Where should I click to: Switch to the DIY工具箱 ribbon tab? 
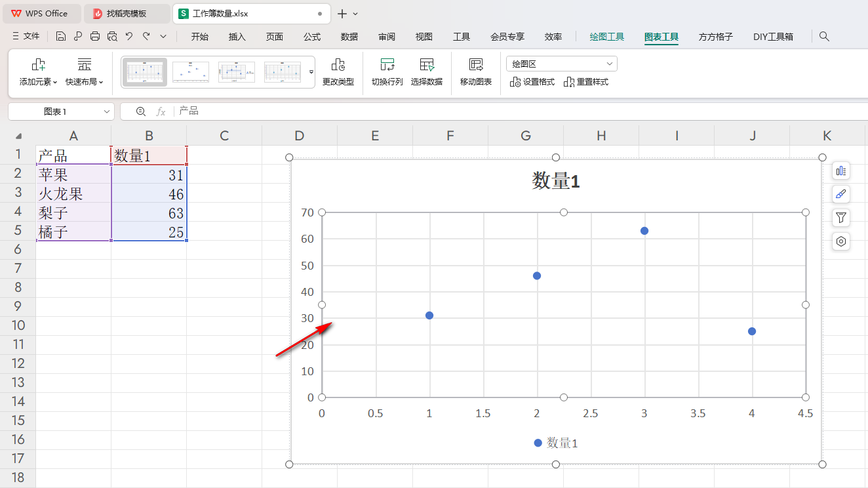[774, 37]
